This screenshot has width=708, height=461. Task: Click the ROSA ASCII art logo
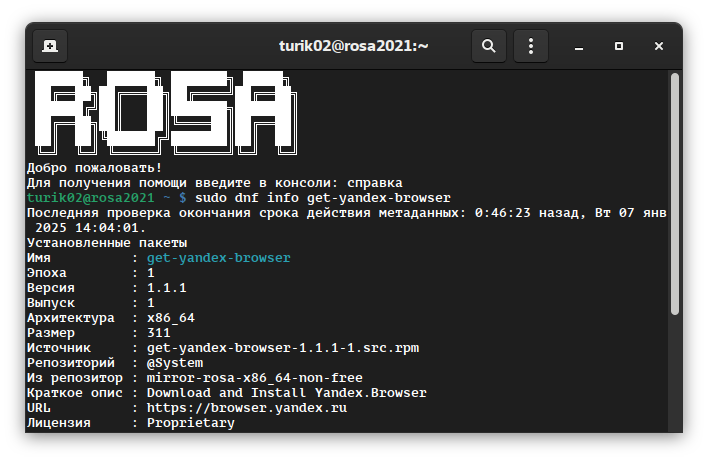[166, 113]
